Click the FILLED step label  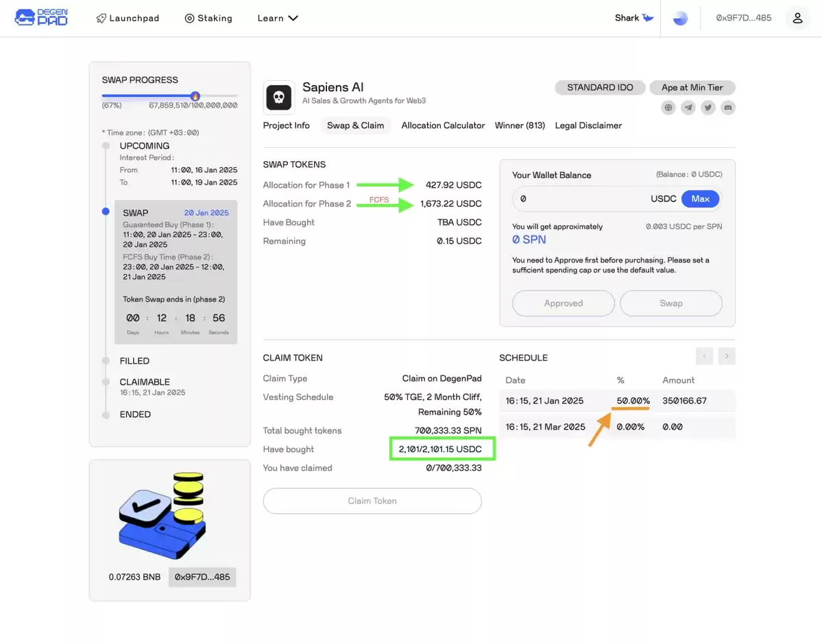coord(135,361)
